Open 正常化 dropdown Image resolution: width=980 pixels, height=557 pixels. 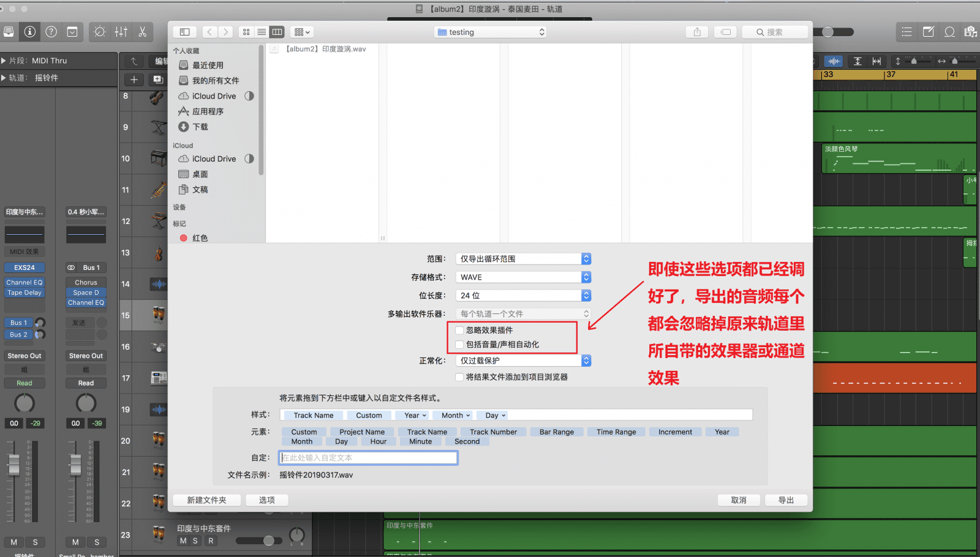coord(524,361)
